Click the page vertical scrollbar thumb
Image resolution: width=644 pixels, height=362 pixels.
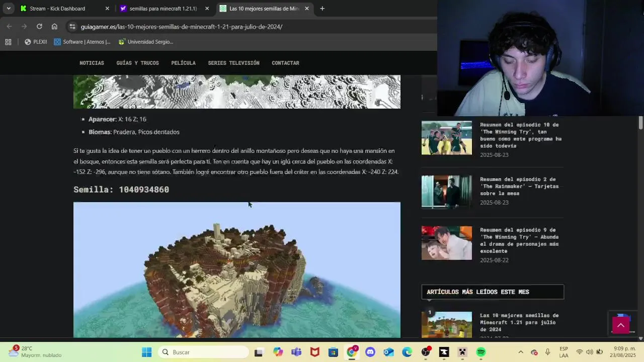[x=640, y=122]
